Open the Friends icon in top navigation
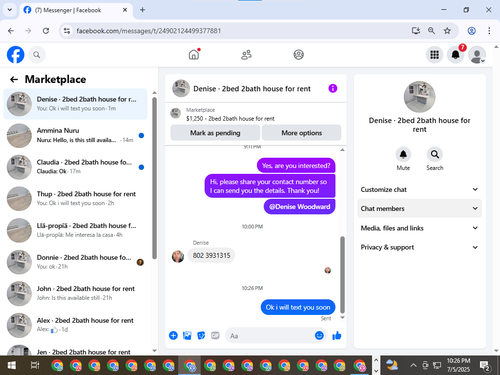The height and width of the screenshot is (375, 500). tap(246, 55)
